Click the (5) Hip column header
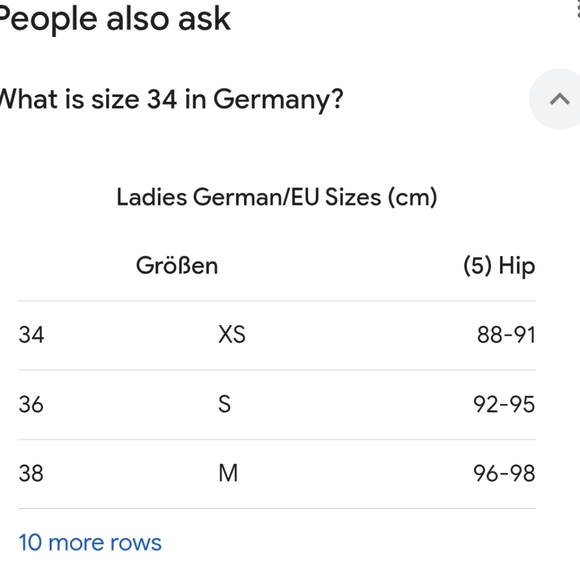Image resolution: width=580 pixels, height=580 pixels. click(x=499, y=266)
